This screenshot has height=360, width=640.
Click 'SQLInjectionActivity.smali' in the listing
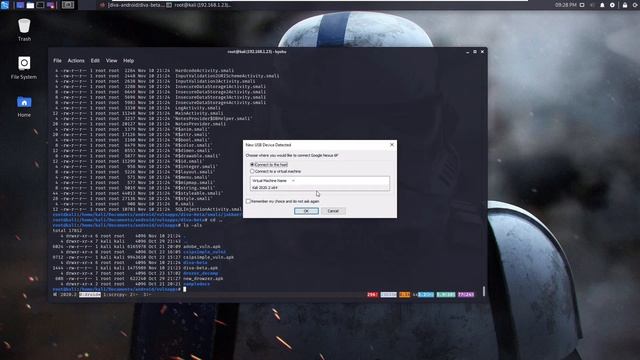tap(208, 209)
